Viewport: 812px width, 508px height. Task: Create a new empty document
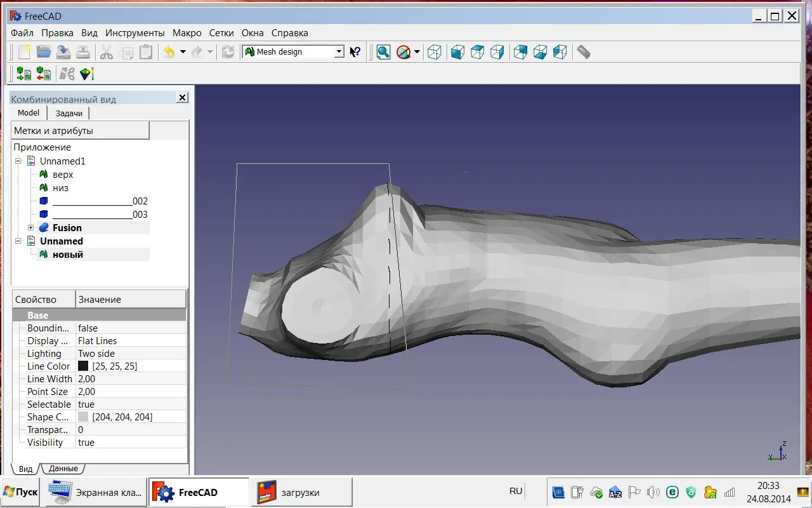click(24, 52)
